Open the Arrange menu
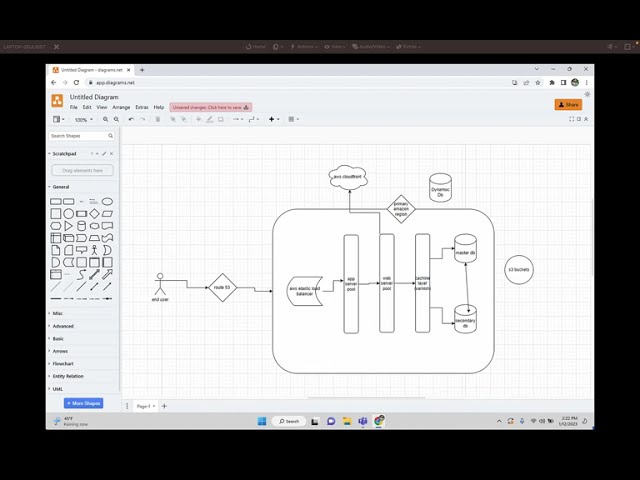 pos(121,107)
